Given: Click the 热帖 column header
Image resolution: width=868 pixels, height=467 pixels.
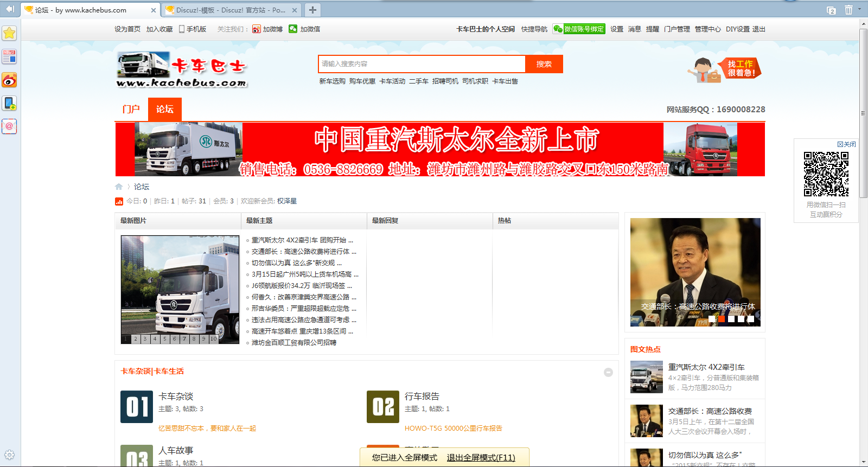Looking at the screenshot, I should point(505,221).
